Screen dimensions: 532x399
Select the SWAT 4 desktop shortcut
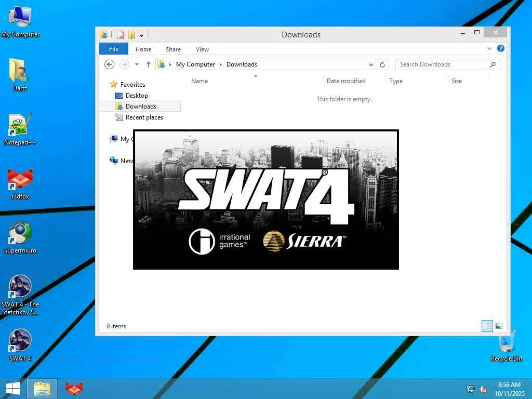click(x=20, y=345)
